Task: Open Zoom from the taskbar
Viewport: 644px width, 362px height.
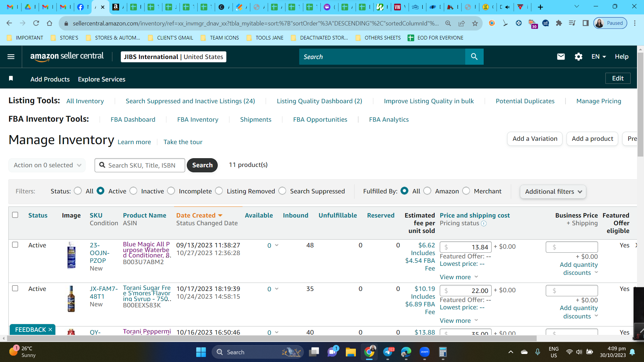Action: click(x=425, y=352)
